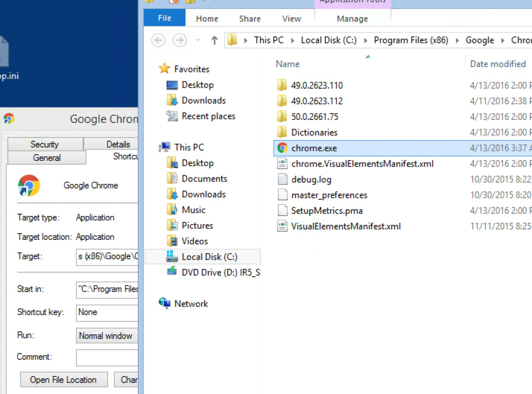Open the File ribbon tab
532x394 pixels.
coord(165,18)
